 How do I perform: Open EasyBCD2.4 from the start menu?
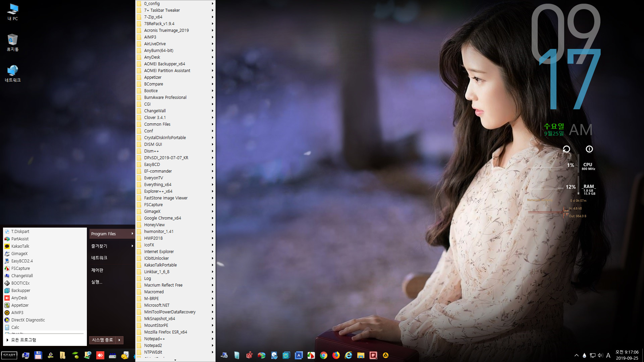click(45, 261)
